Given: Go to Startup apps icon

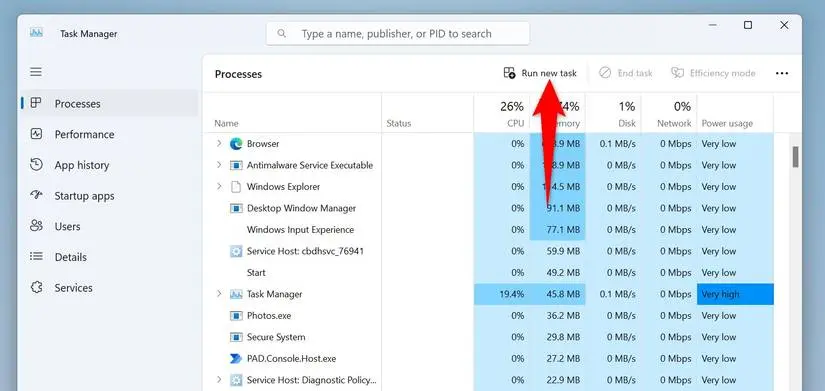Looking at the screenshot, I should [36, 195].
